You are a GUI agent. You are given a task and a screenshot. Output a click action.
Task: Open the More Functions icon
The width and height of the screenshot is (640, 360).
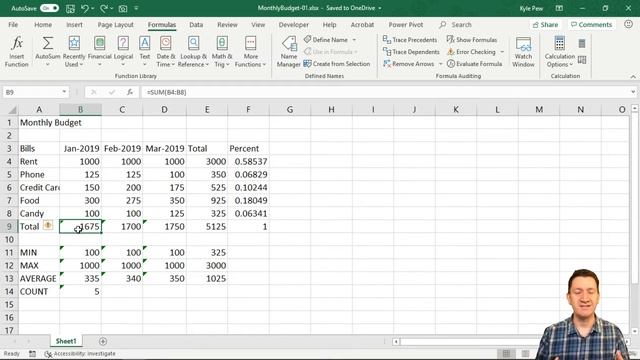click(251, 43)
